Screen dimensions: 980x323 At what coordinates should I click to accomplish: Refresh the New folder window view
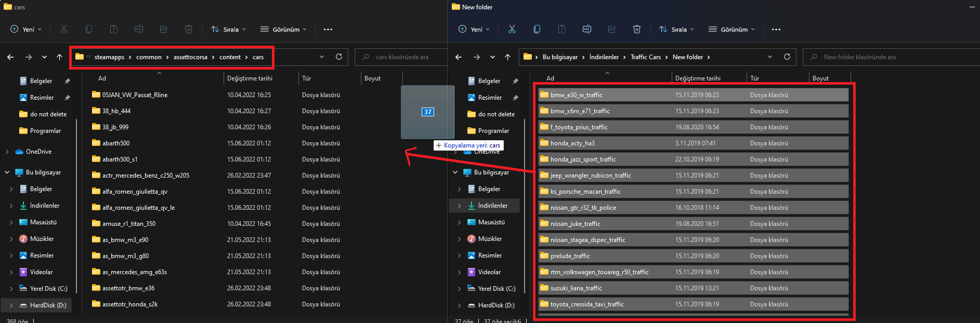click(787, 57)
